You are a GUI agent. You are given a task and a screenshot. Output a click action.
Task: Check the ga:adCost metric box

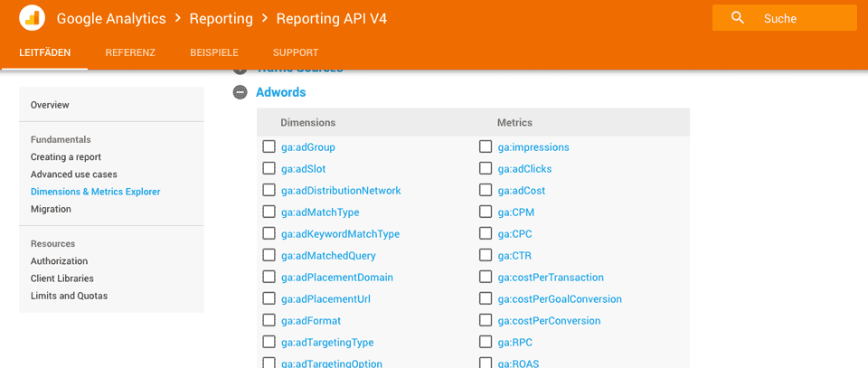pos(486,190)
